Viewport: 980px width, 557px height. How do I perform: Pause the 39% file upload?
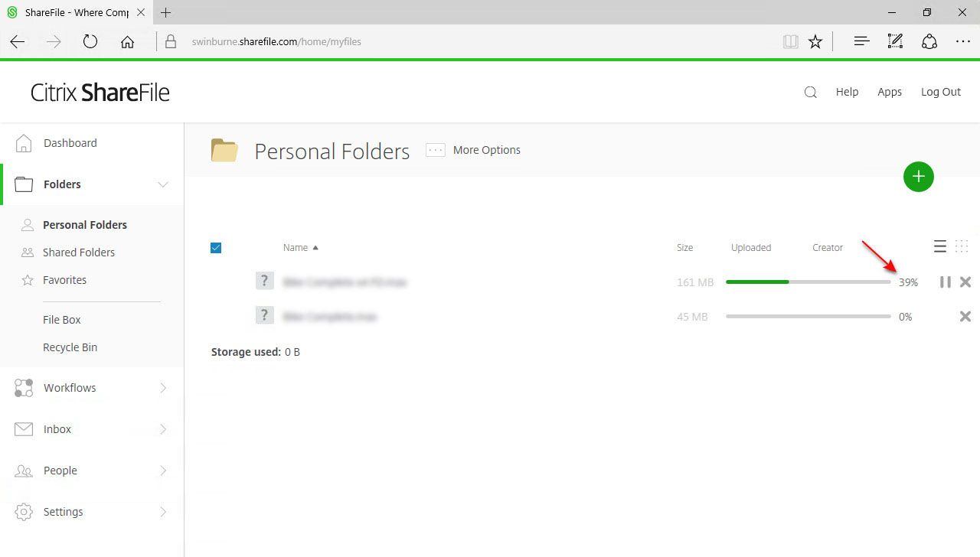tap(945, 282)
